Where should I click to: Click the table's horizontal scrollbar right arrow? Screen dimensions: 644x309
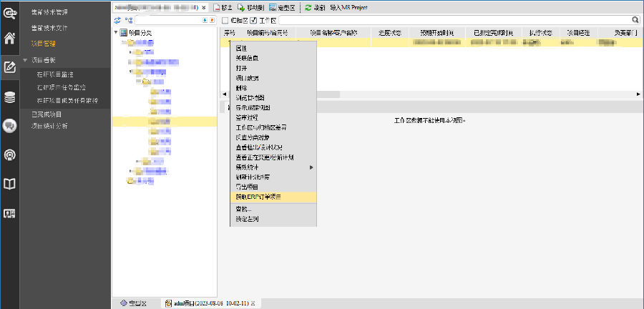638,94
